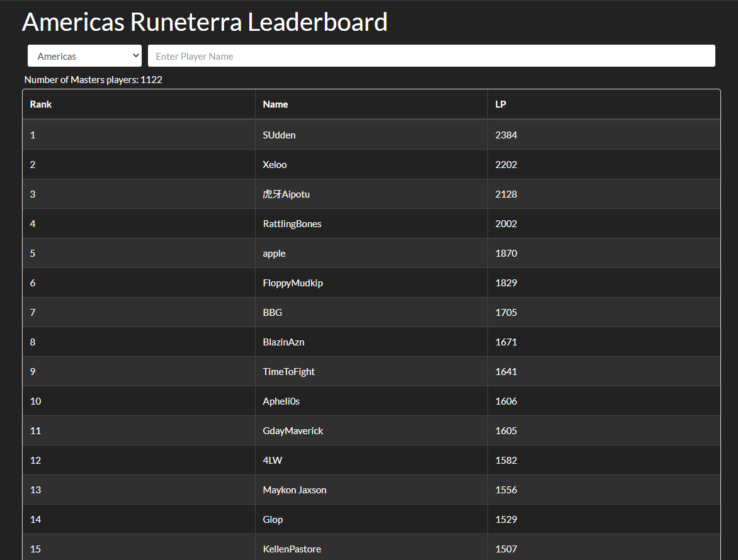Open FloppyMudkip's profile row
Image resolution: width=738 pixels, height=560 pixels.
click(293, 283)
